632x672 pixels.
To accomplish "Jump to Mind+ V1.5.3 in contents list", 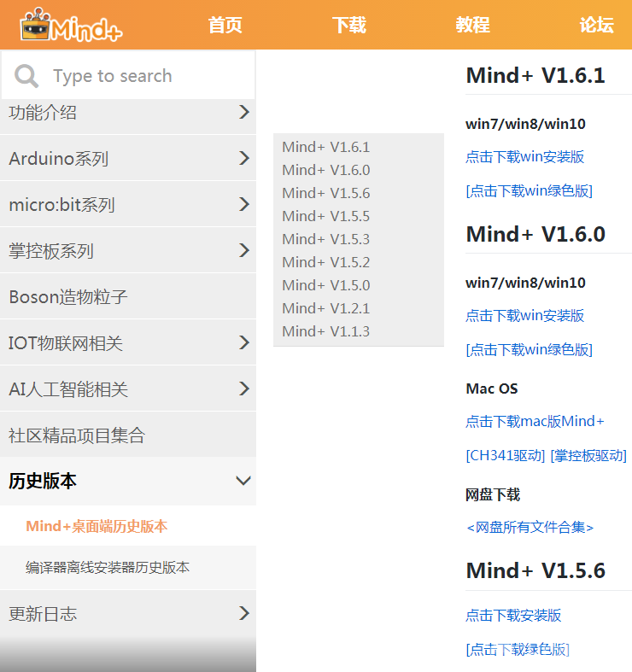I will [x=326, y=239].
